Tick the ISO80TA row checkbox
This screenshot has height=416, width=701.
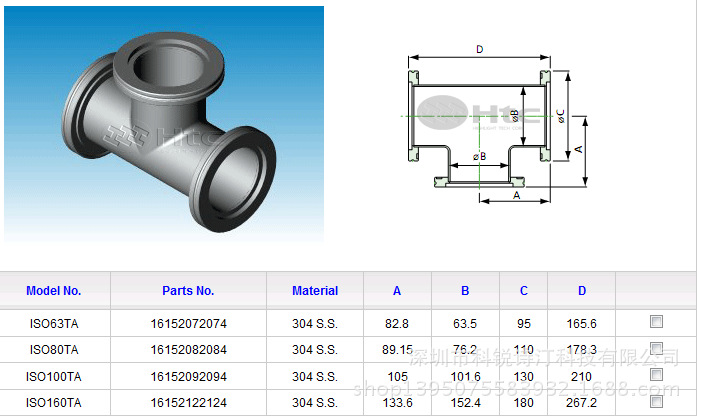click(656, 349)
